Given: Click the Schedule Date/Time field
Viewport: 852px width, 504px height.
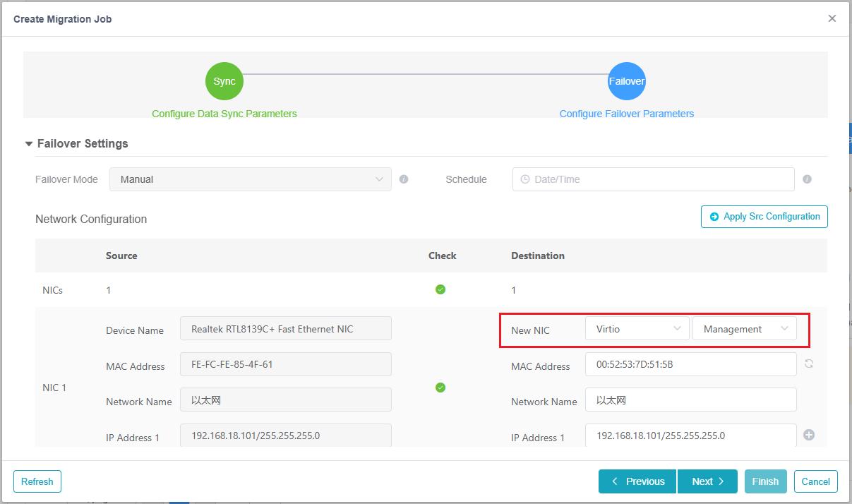Looking at the screenshot, I should (654, 179).
